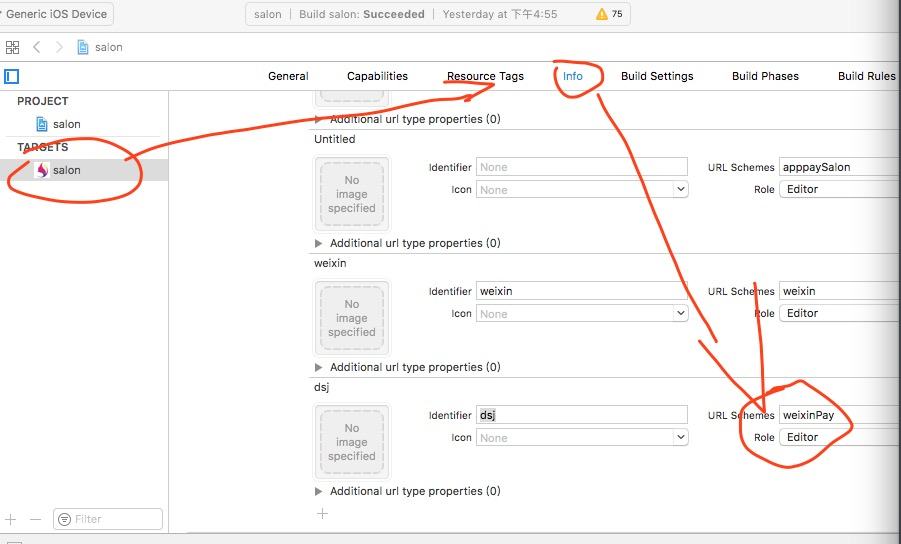The width and height of the screenshot is (901, 544).
Task: Add a new URL type with plus
Action: [x=322, y=514]
